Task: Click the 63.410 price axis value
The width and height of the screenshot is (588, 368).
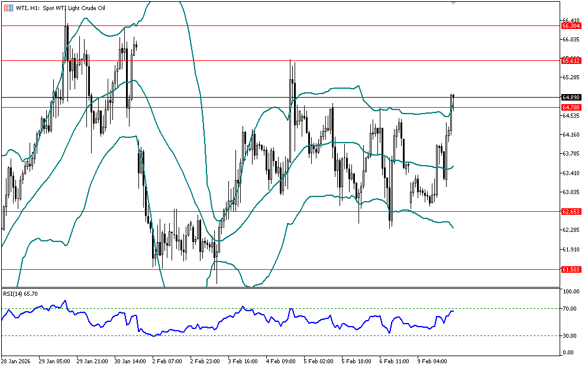Action: [571, 173]
